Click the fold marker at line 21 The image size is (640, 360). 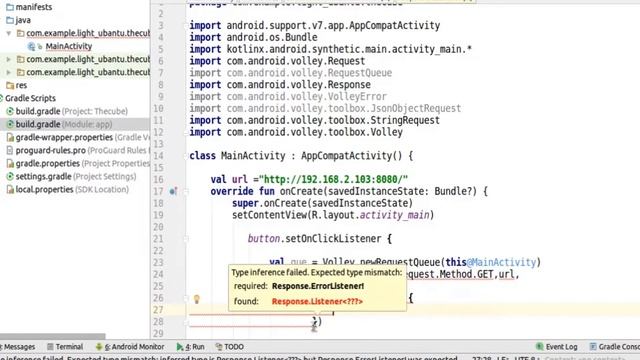(186, 238)
